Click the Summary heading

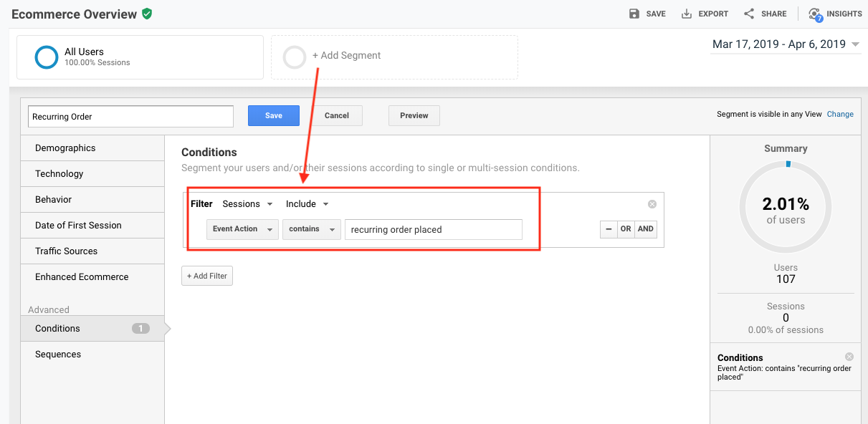coord(786,148)
